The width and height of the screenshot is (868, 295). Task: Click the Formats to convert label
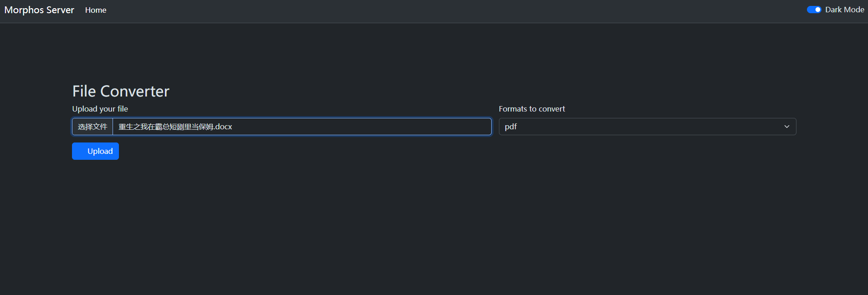click(532, 109)
